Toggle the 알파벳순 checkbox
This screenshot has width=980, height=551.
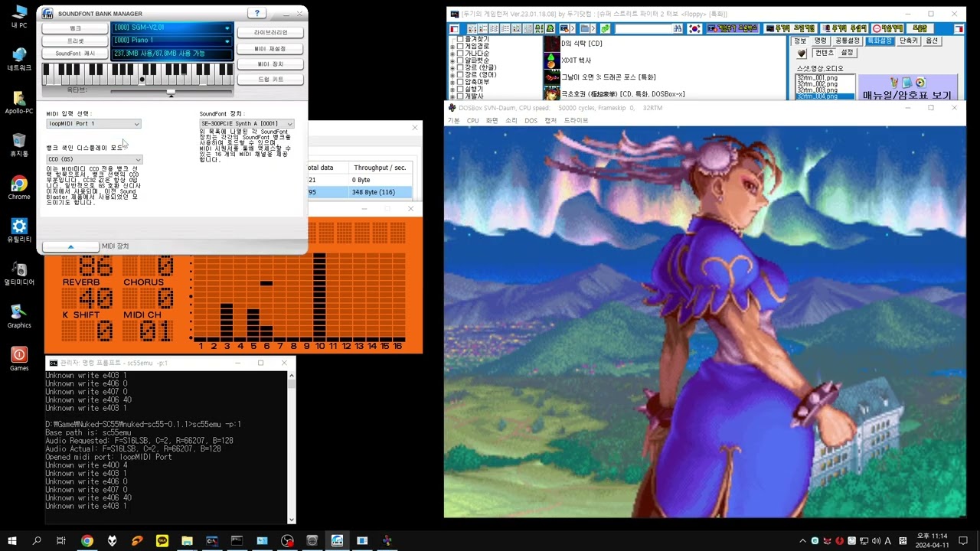460,60
